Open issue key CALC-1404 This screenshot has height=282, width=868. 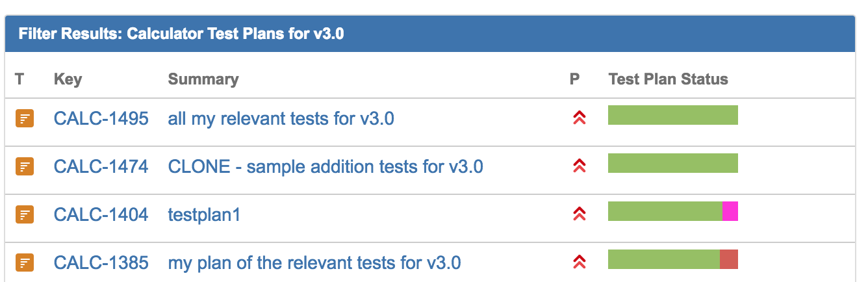[101, 214]
